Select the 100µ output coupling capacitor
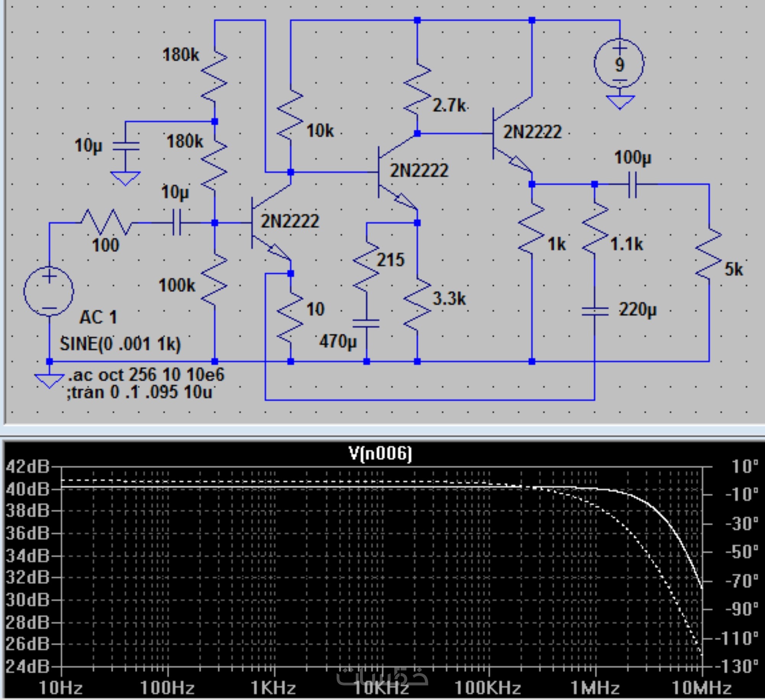 [632, 184]
